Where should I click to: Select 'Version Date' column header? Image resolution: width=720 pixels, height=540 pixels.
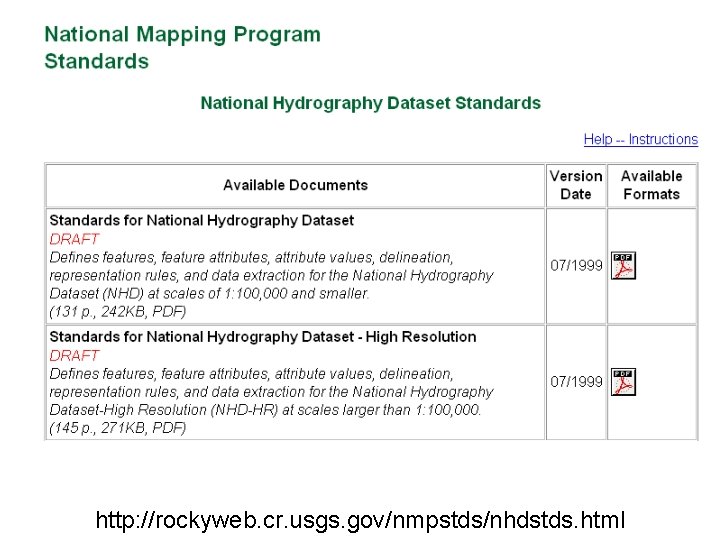(x=576, y=185)
